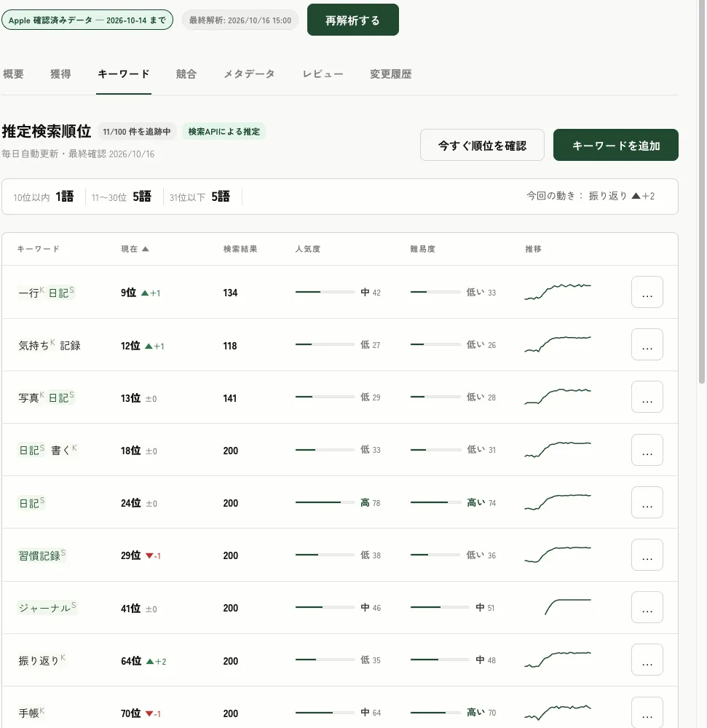Open the more menu for 写真 日記 row

[x=647, y=397]
